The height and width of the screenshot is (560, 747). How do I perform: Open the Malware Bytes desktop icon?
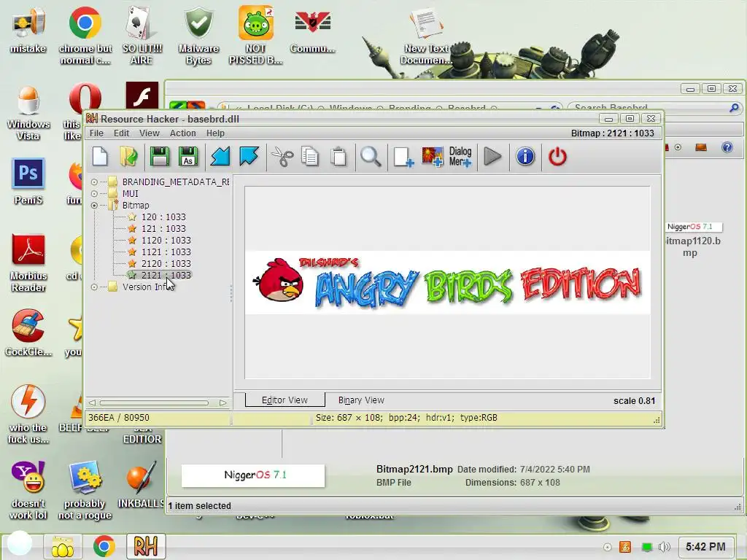(198, 36)
